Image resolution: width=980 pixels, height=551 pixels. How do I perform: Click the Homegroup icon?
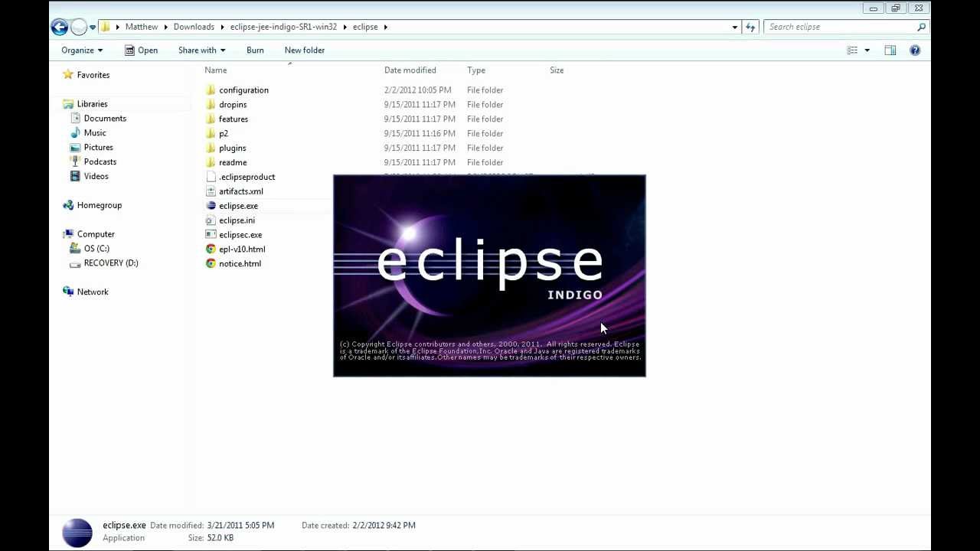pyautogui.click(x=68, y=206)
